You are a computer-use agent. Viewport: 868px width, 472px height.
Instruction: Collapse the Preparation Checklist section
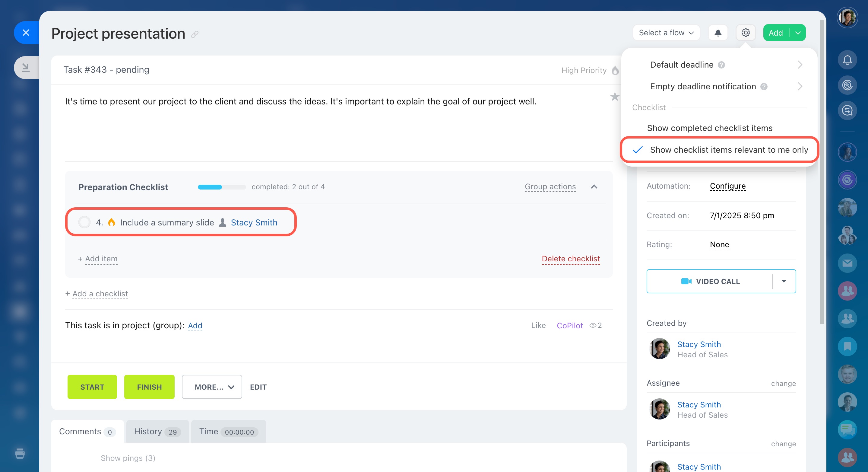coord(594,187)
